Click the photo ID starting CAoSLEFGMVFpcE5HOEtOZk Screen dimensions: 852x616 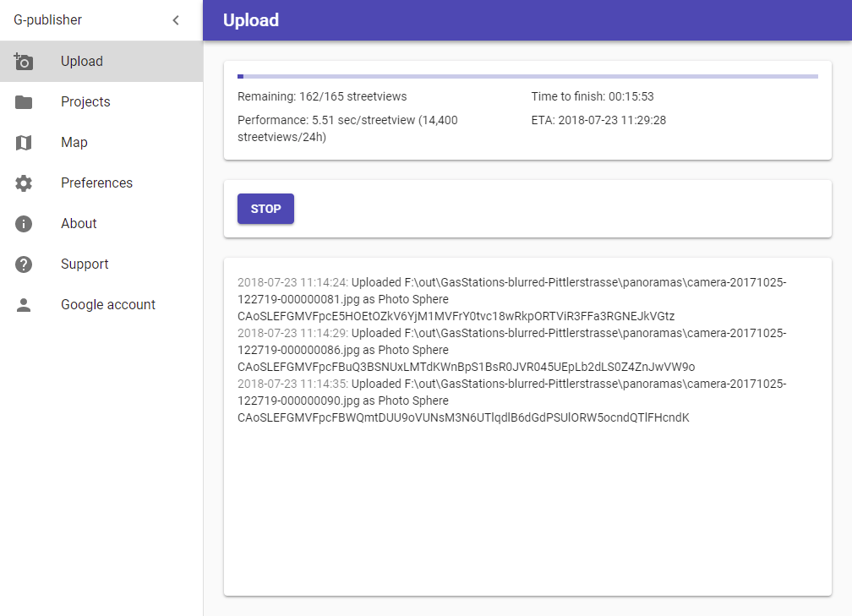(x=456, y=316)
